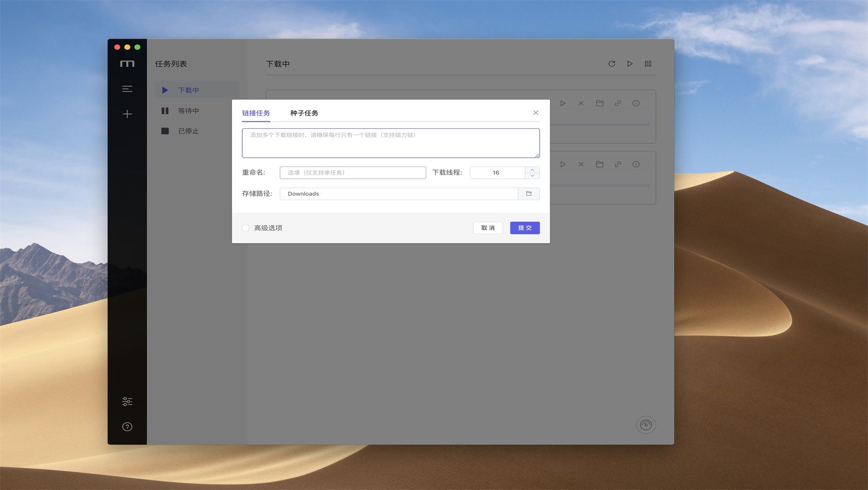Screen dimensions: 868x490
Task: Close the add task dialog
Action: click(x=536, y=113)
